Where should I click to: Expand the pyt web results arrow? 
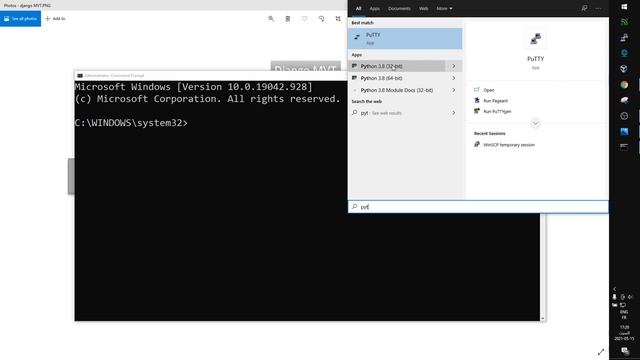pyautogui.click(x=453, y=113)
